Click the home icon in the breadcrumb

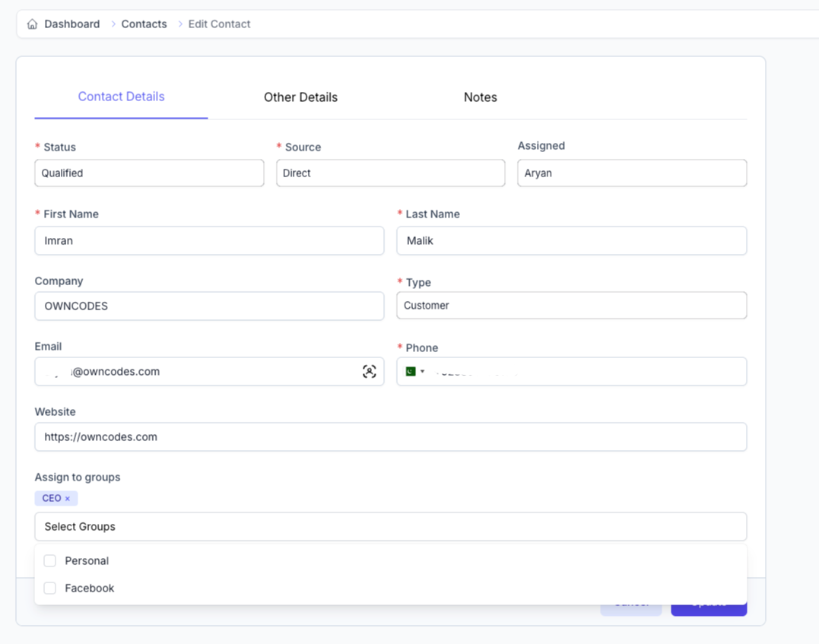point(32,24)
